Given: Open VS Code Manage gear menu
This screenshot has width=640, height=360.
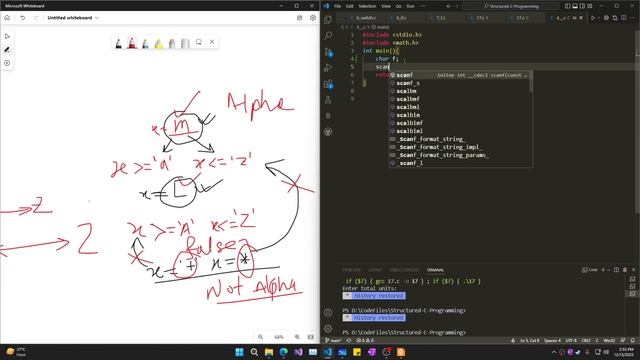Looking at the screenshot, I should coord(328,329).
